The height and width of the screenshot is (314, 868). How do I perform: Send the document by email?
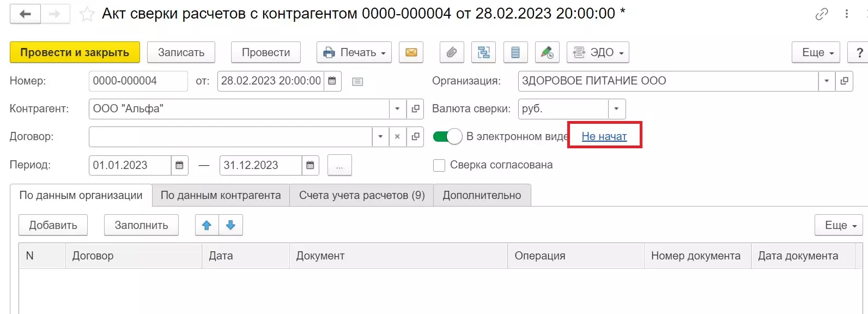pos(411,52)
